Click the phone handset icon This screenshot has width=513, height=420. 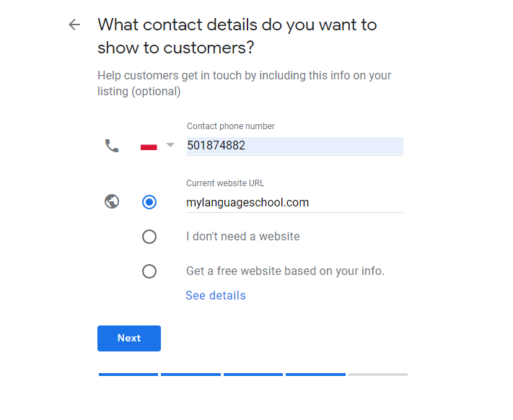click(112, 146)
